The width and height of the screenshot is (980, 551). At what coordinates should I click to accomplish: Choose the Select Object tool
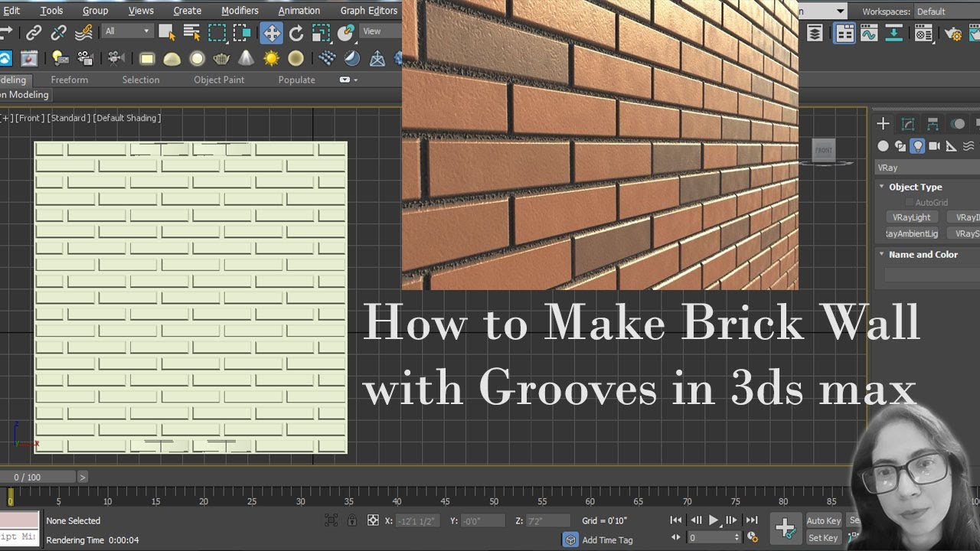pyautogui.click(x=166, y=32)
